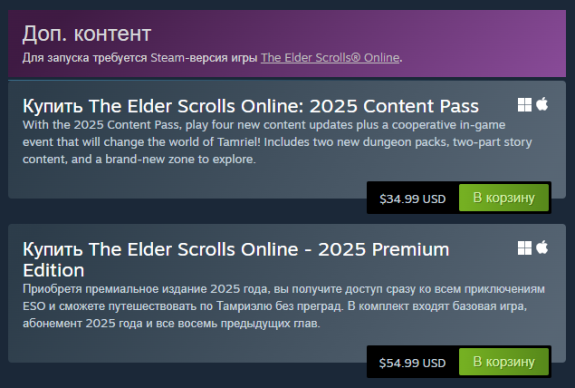This screenshot has height=388, width=575.
Task: Click the Content Pass English description text
Action: [x=277, y=142]
